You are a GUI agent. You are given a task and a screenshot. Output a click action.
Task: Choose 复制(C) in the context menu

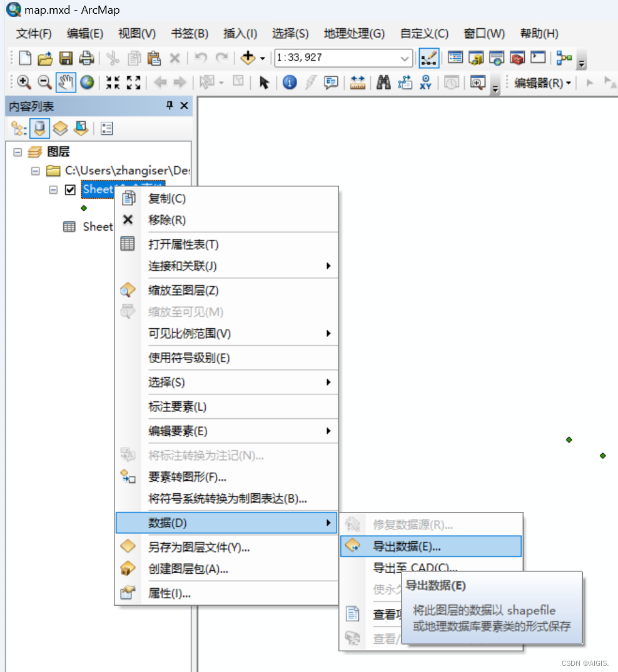pos(227,198)
